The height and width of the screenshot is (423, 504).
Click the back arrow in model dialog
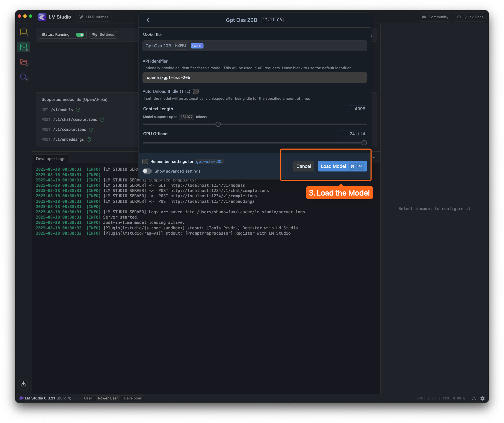point(148,20)
